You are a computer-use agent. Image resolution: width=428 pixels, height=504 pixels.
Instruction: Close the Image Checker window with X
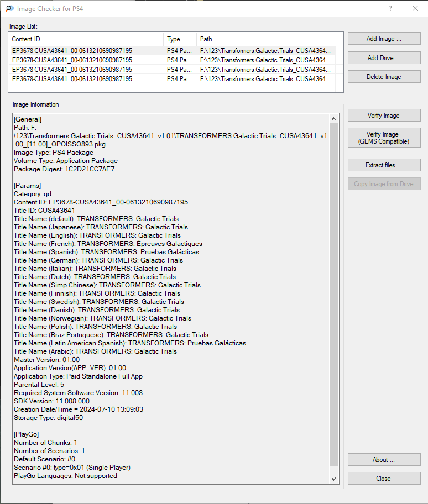point(415,8)
